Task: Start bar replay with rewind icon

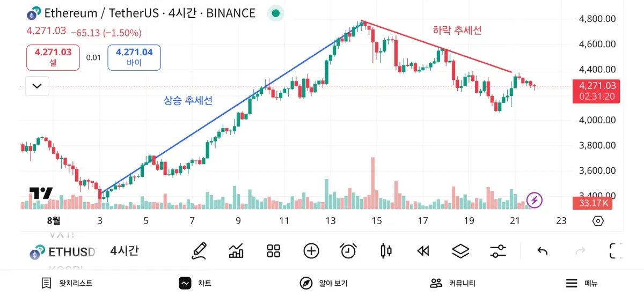Action: pyautogui.click(x=423, y=250)
